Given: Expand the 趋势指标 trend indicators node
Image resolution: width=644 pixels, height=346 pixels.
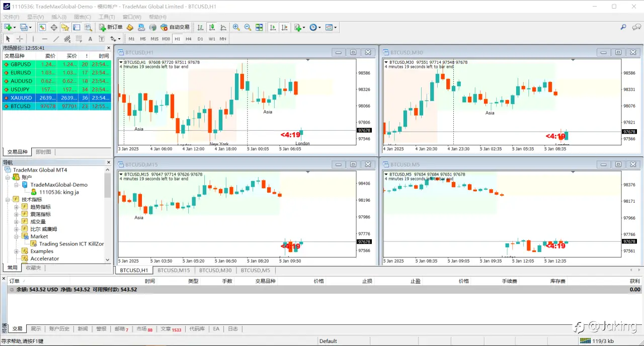Looking at the screenshot, I should pyautogui.click(x=17, y=207).
